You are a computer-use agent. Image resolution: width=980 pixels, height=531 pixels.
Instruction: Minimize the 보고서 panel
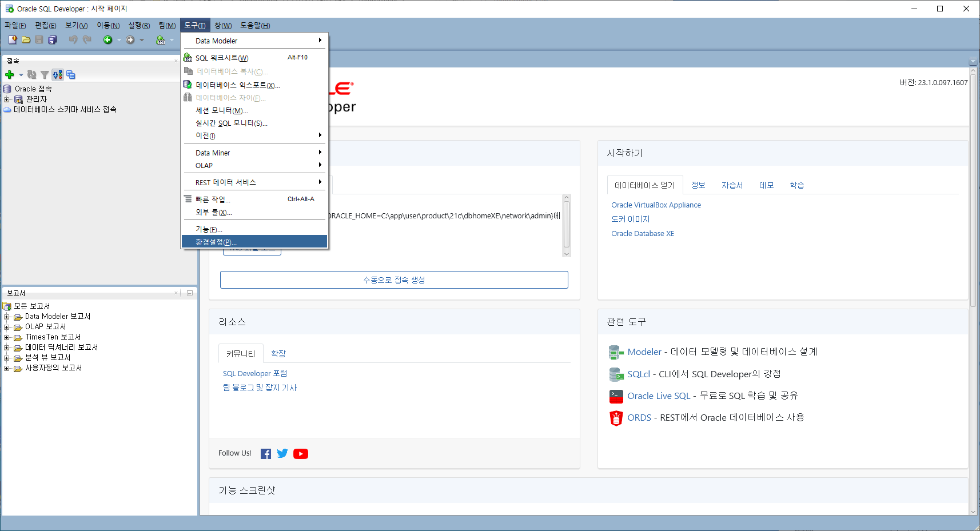pyautogui.click(x=190, y=293)
